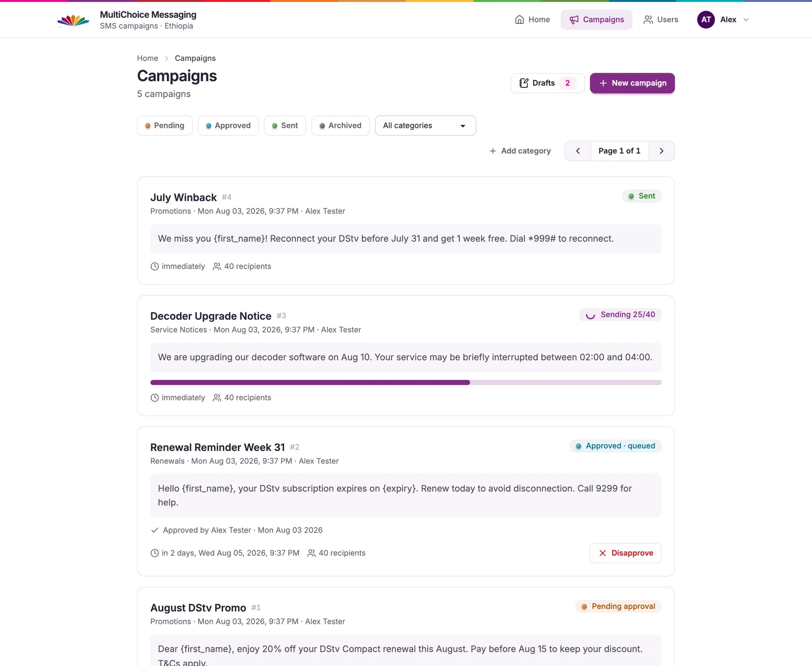Click the green checkmark by Approved by

(x=155, y=530)
